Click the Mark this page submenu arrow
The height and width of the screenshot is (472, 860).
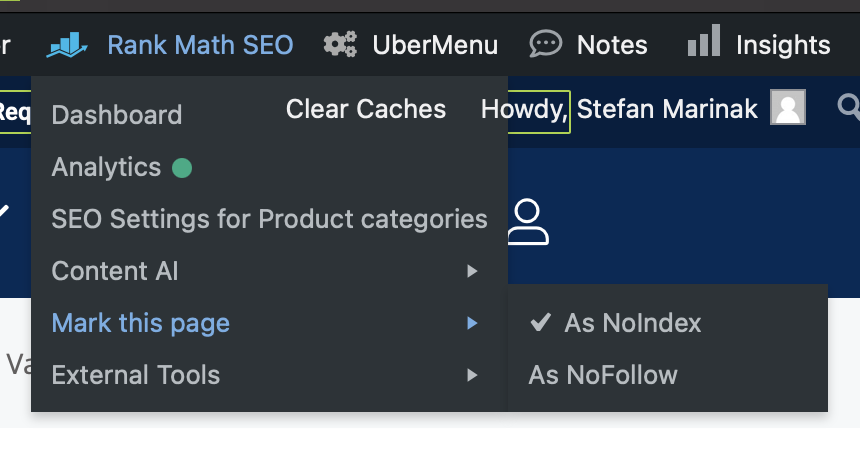click(472, 323)
